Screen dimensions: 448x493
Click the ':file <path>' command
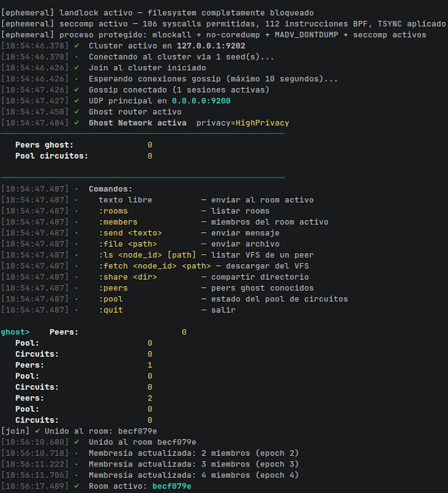point(128,244)
